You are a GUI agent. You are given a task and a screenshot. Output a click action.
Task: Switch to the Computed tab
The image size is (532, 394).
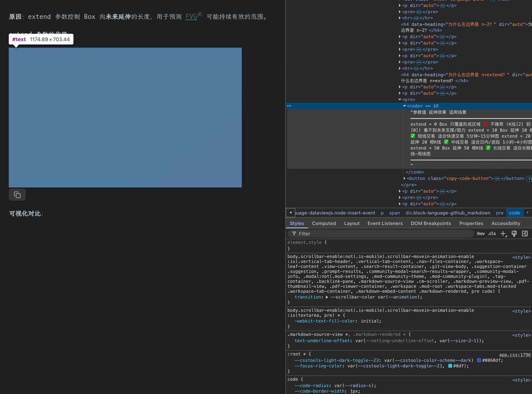coord(324,223)
